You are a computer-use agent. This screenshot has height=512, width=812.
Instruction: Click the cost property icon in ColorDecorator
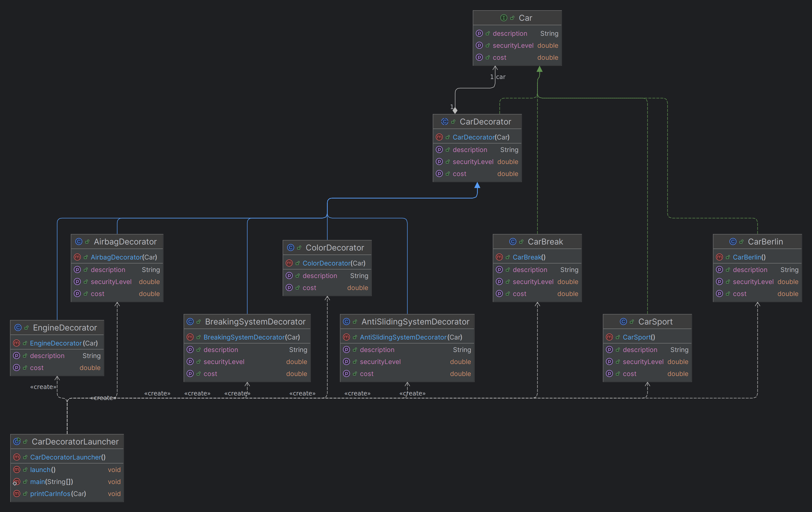pos(289,288)
